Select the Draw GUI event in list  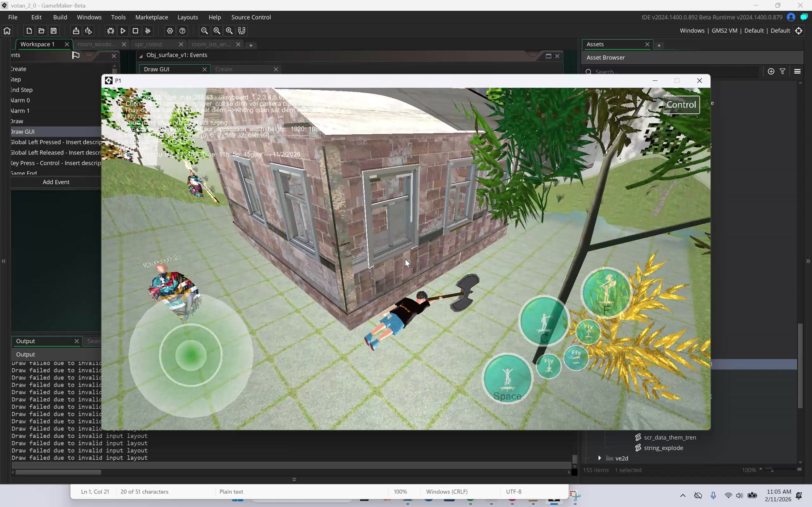(x=56, y=132)
